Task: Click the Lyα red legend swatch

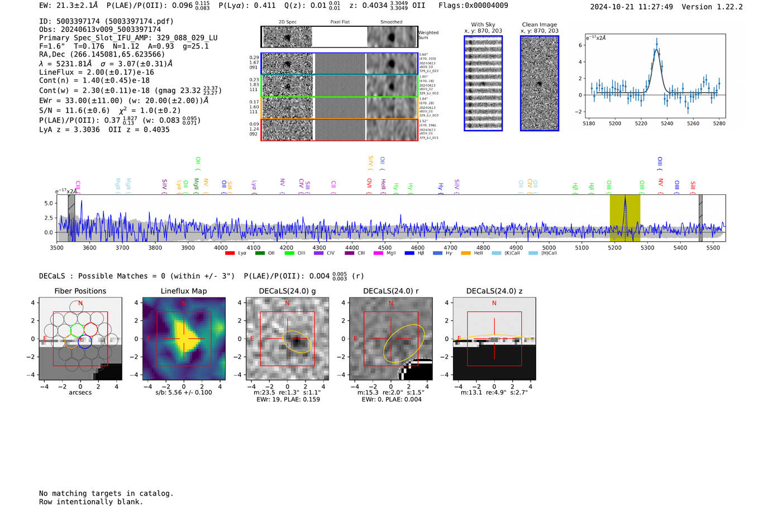Action: 230,253
